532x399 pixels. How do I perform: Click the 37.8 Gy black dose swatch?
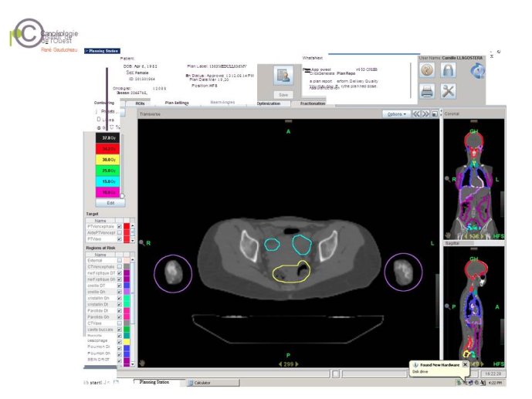coord(107,138)
